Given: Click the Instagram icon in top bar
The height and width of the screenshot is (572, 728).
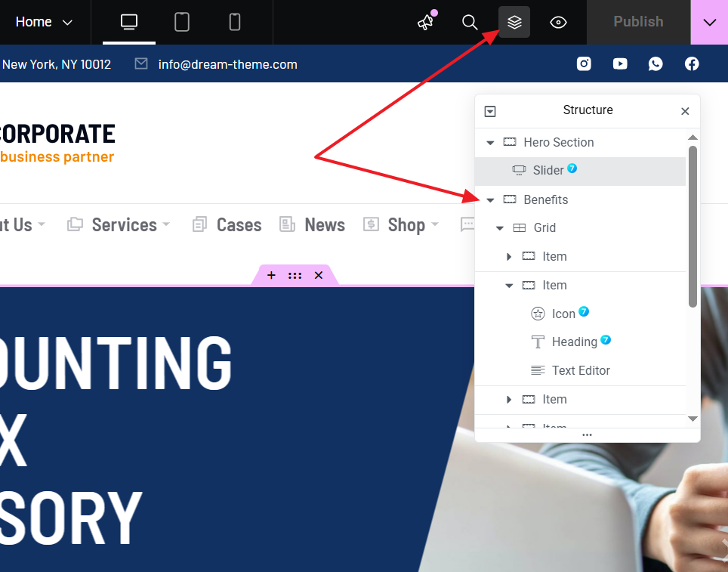Looking at the screenshot, I should 584,64.
